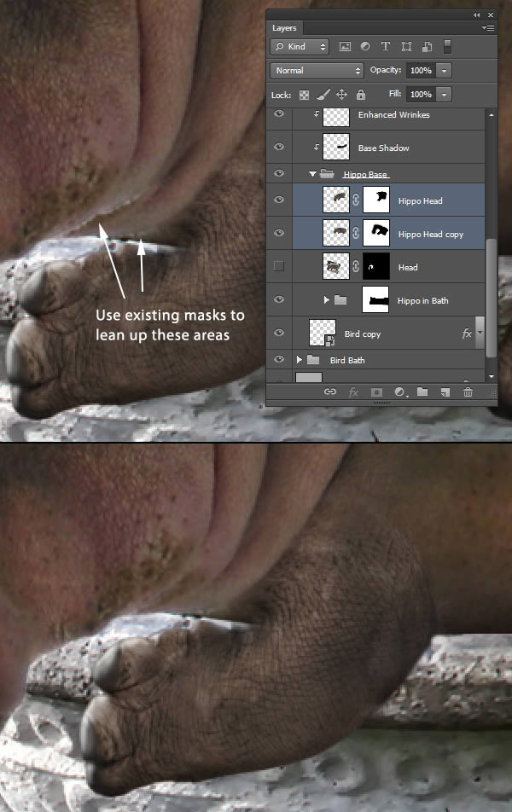
Task: Click fx badge on Bird copy layer
Action: coord(467,333)
